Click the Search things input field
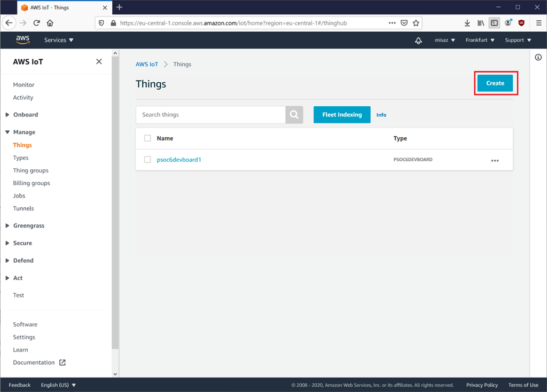The height and width of the screenshot is (392, 547). [210, 115]
